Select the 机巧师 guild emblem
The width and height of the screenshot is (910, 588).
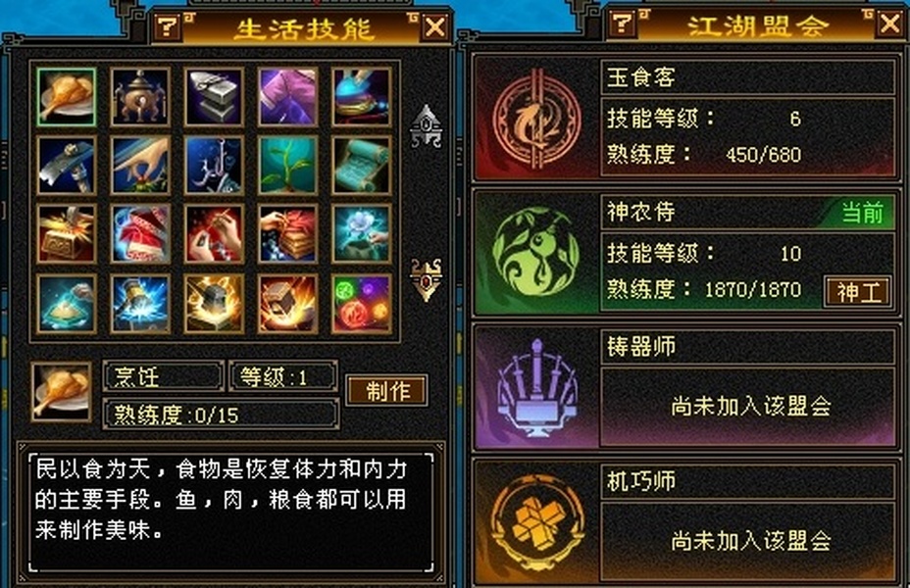click(x=536, y=522)
